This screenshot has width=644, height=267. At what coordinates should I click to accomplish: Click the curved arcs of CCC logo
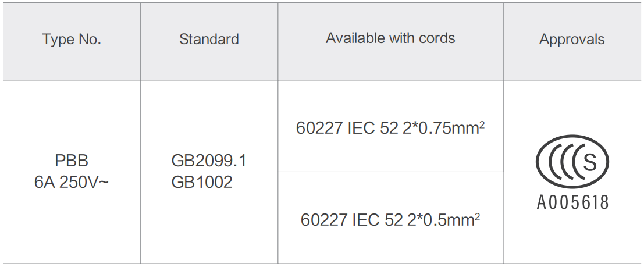click(x=560, y=162)
